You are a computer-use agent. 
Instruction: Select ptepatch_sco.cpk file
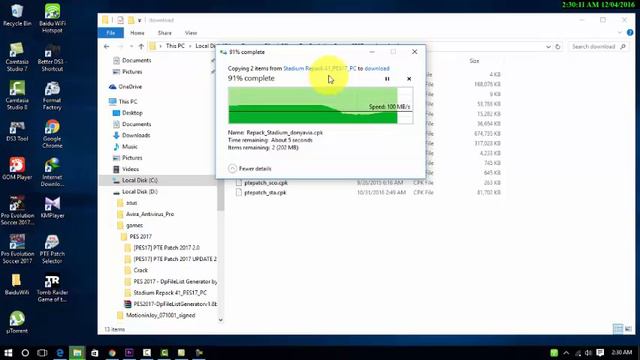(x=262, y=182)
